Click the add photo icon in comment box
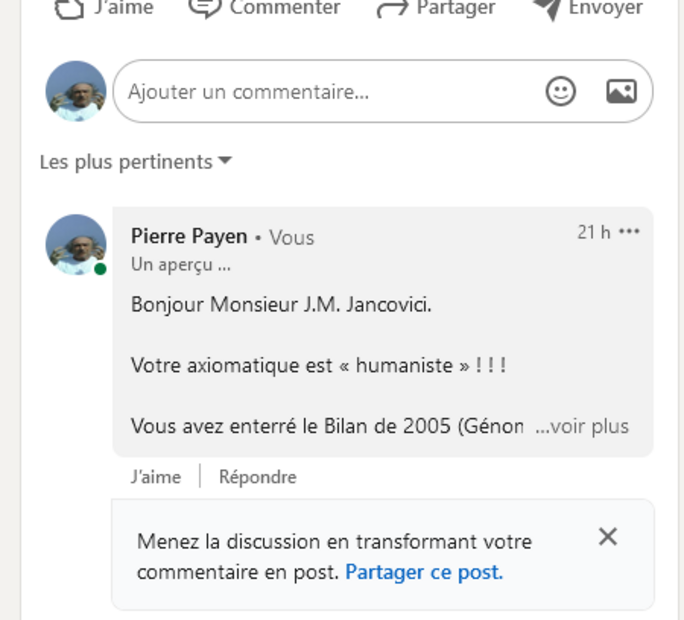 point(621,92)
